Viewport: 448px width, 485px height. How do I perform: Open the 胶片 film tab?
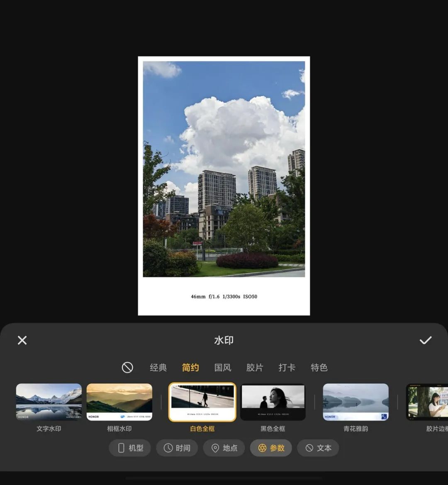pos(255,367)
